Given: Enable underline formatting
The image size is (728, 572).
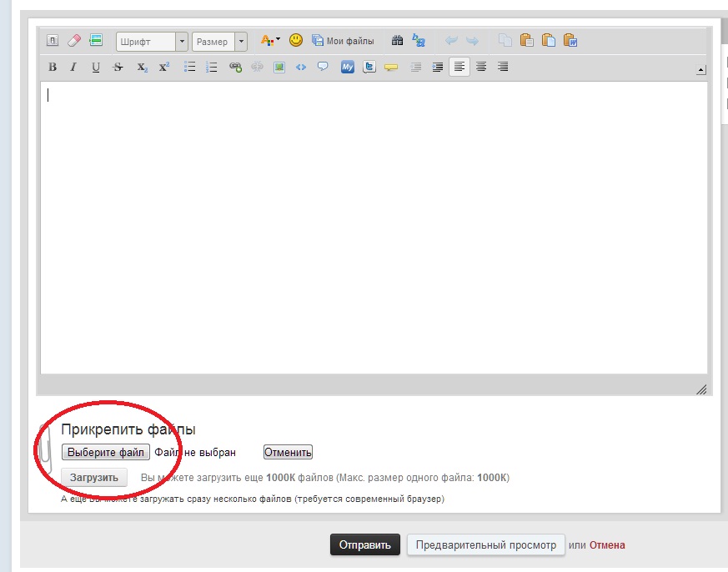Looking at the screenshot, I should 96,68.
